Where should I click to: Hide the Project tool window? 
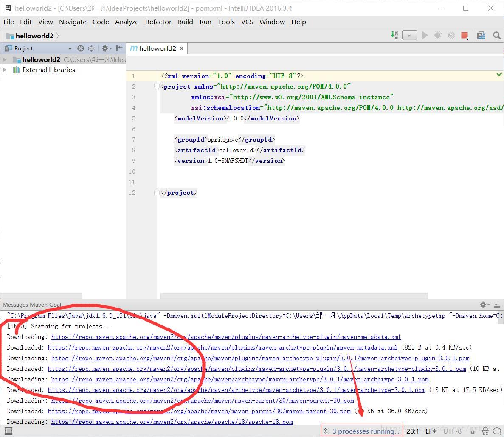point(119,48)
